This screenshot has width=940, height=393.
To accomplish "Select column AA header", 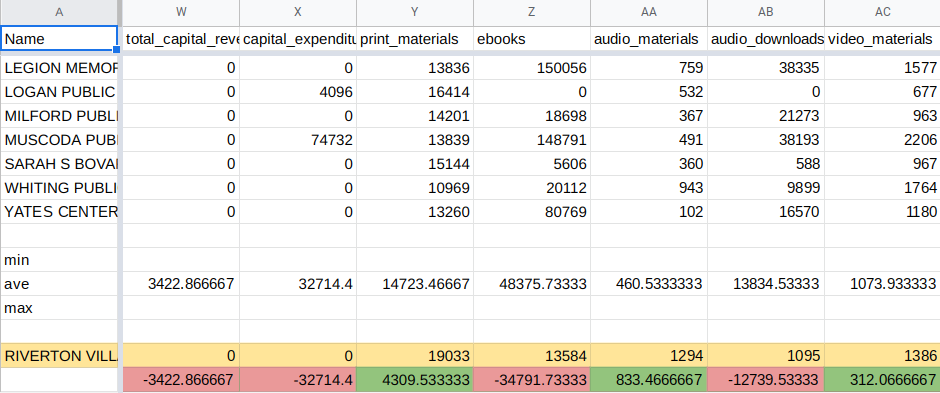I will [x=649, y=12].
